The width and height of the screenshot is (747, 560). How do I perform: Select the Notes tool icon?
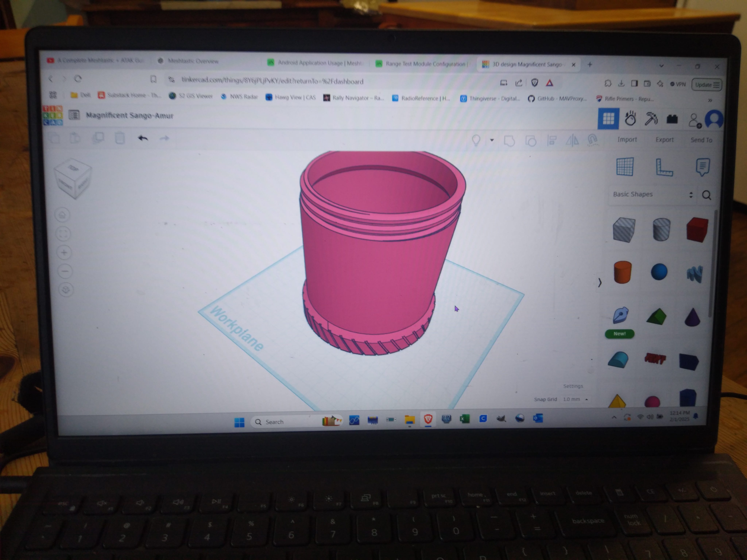pos(703,167)
